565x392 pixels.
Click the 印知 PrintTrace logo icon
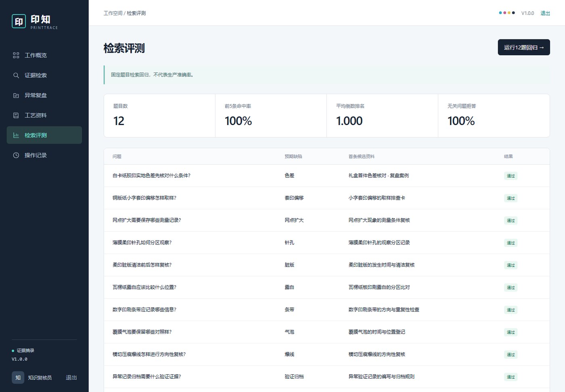click(19, 21)
